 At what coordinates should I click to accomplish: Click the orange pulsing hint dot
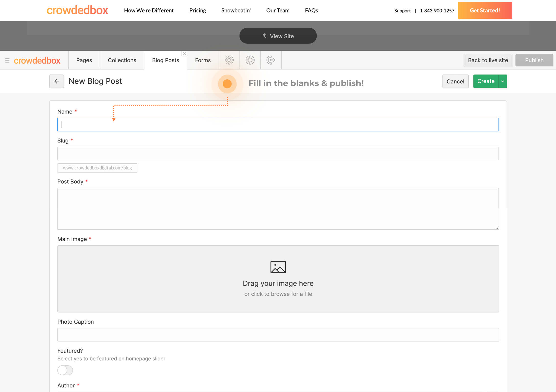[227, 84]
